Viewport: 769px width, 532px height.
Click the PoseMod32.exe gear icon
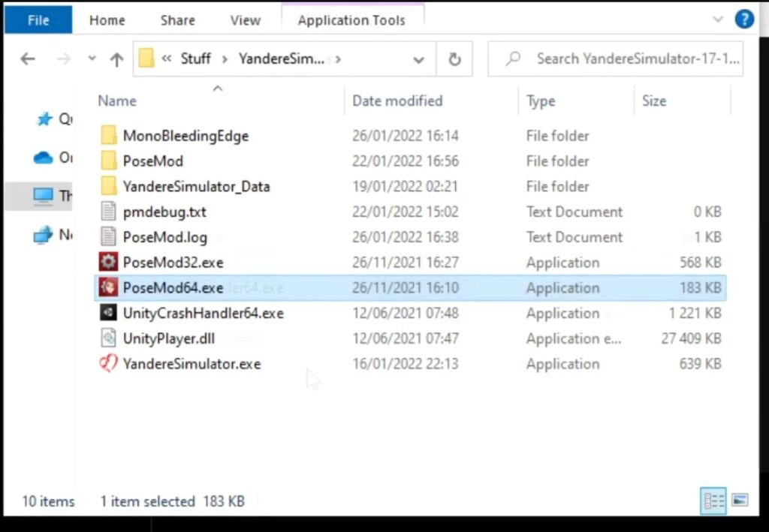[x=109, y=263]
